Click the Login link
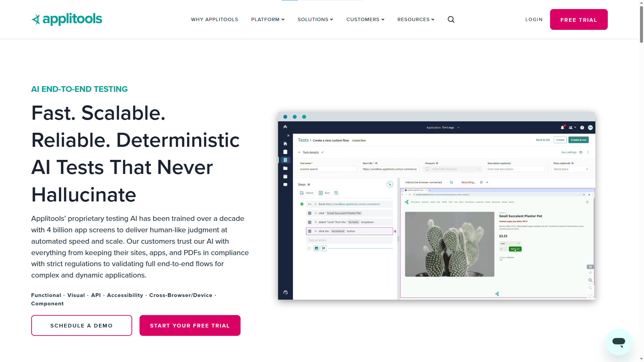This screenshot has width=644, height=362. (x=534, y=19)
